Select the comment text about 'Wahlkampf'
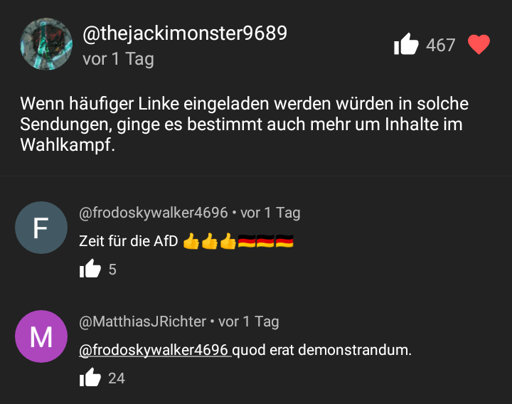 [x=244, y=124]
